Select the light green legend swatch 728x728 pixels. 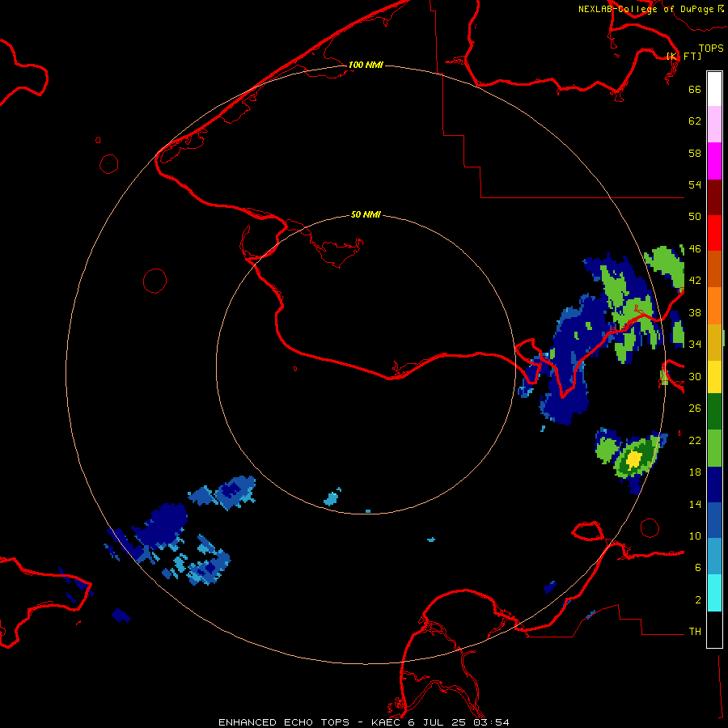(x=714, y=448)
